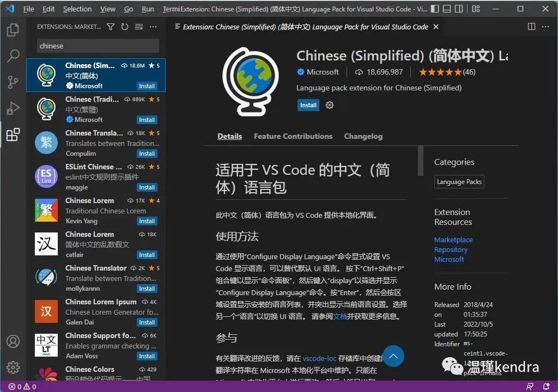Screen dimensions: 558x392
Task: Select the ESLint Chinese Rules icon
Action: [x=46, y=176]
